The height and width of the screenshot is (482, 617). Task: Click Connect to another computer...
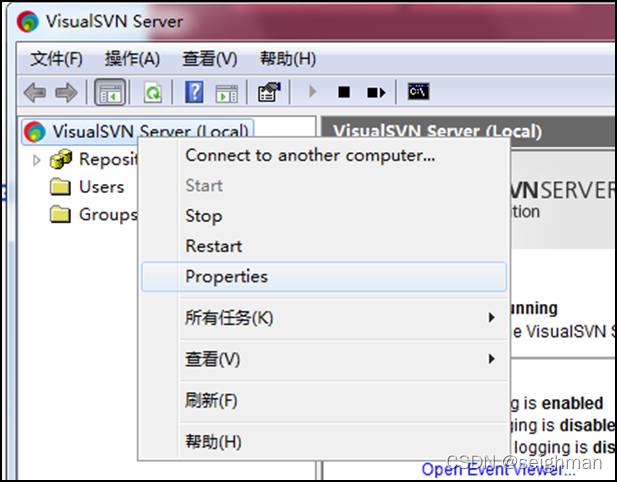[x=310, y=155]
